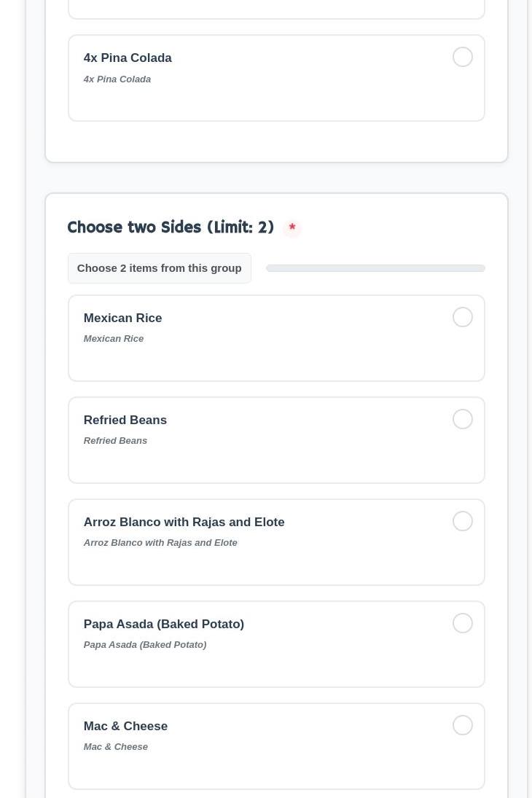Select the 4x Pina Colada radio button
The image size is (532, 798).
click(462, 57)
